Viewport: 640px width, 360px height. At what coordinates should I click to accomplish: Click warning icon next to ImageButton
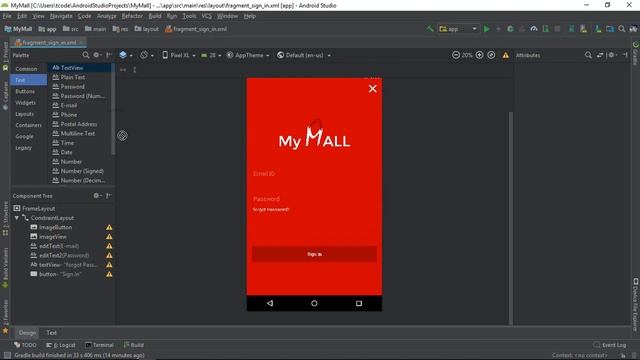(x=109, y=227)
